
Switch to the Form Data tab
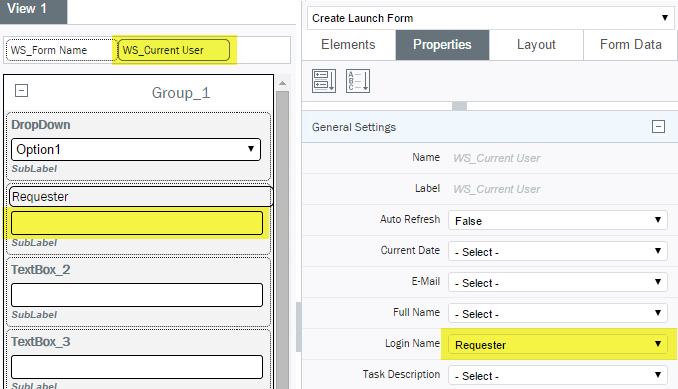coord(630,45)
